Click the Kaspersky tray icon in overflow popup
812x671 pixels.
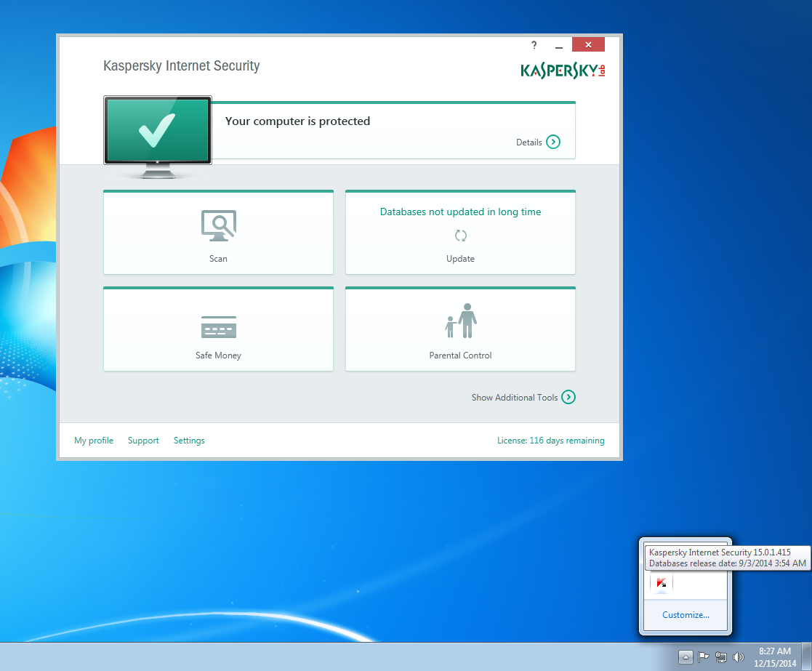point(662,583)
